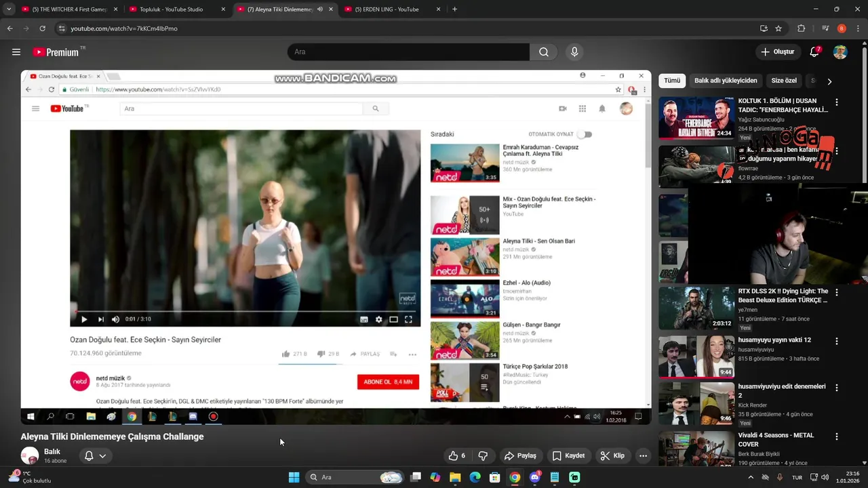The image size is (868, 488).
Task: Open a new browser tab
Action: click(x=454, y=9)
